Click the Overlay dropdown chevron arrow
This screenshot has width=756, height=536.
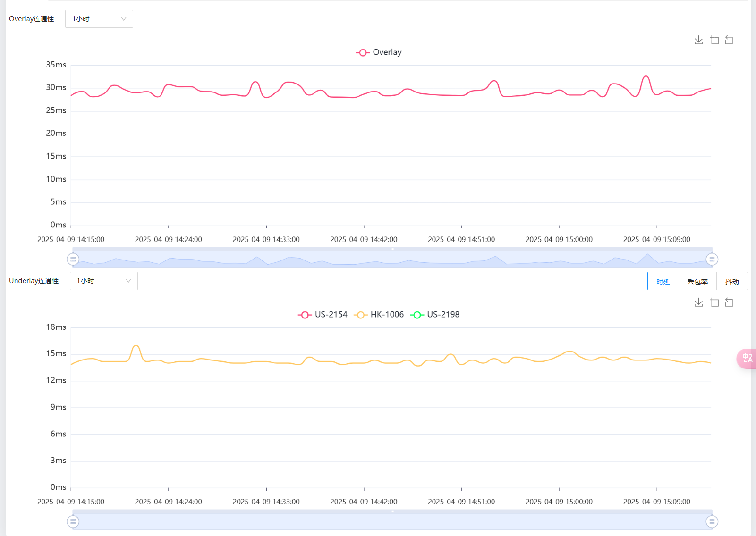click(x=124, y=19)
